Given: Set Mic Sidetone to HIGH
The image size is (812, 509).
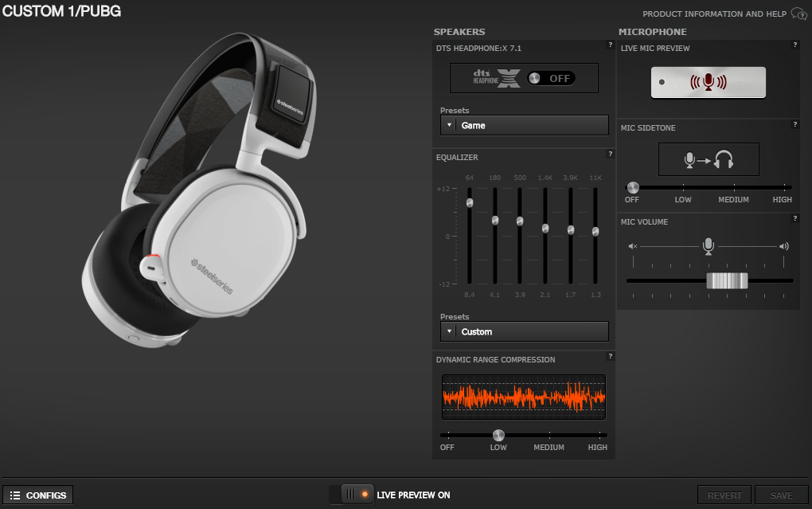Looking at the screenshot, I should 782,200.
